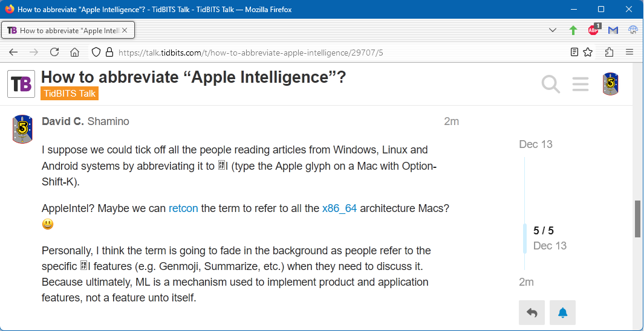
Task: Open tracking protection shield info
Action: point(96,52)
